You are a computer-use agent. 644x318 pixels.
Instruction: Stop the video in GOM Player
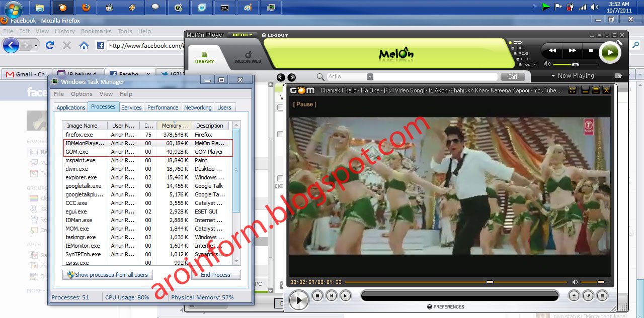pos(317,296)
